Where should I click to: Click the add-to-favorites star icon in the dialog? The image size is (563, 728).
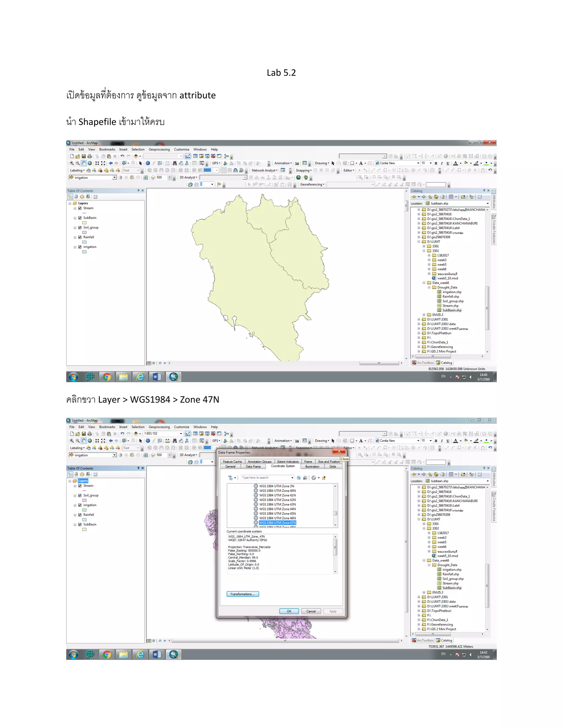click(324, 478)
